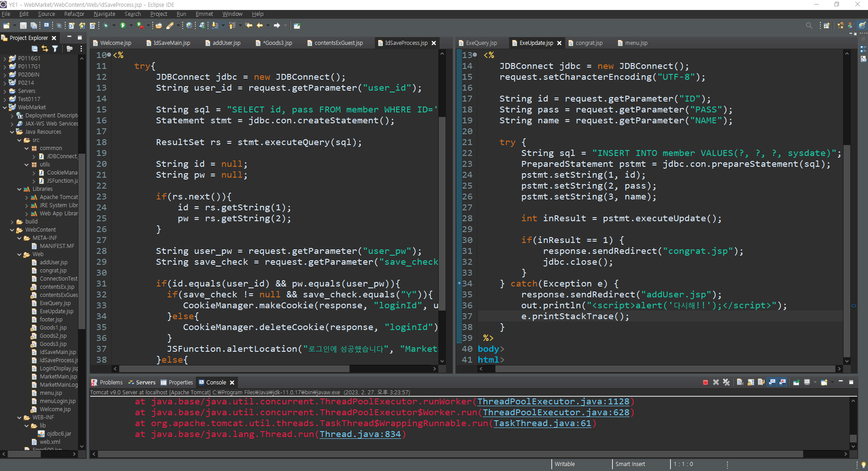Viewport: 868px width, 471px height.
Task: Switch to the Welcome.jsp editor tab
Action: tap(112, 43)
